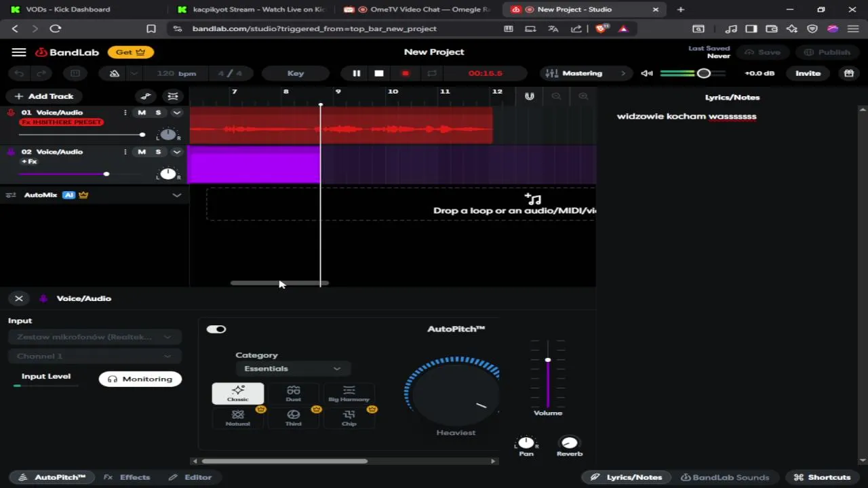Switch to the AutoPitch tab
Viewport: 868px width, 488px height.
click(x=52, y=477)
